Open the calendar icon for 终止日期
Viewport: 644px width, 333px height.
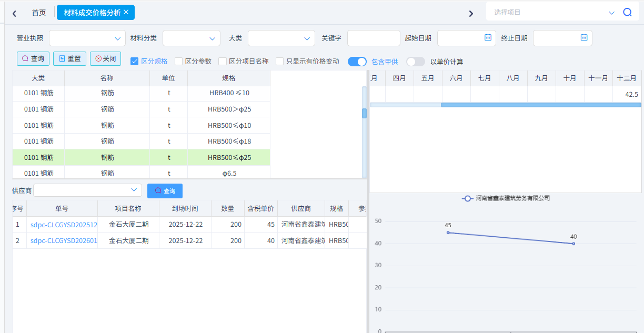[584, 37]
